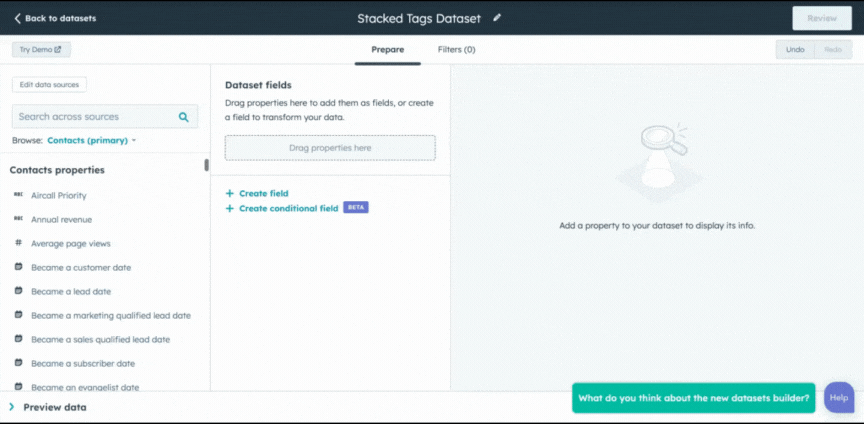Click the text type icon beside Aircall Priority
The height and width of the screenshot is (424, 864).
(19, 196)
